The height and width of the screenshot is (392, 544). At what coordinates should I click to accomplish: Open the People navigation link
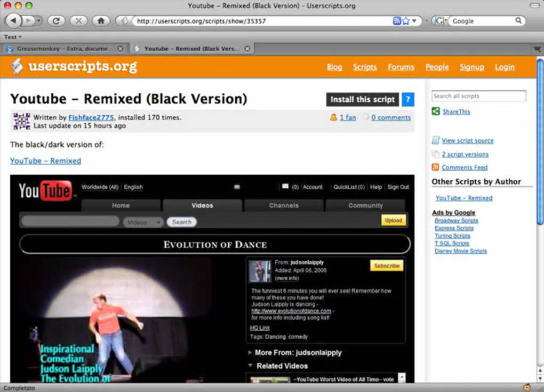pyautogui.click(x=437, y=67)
